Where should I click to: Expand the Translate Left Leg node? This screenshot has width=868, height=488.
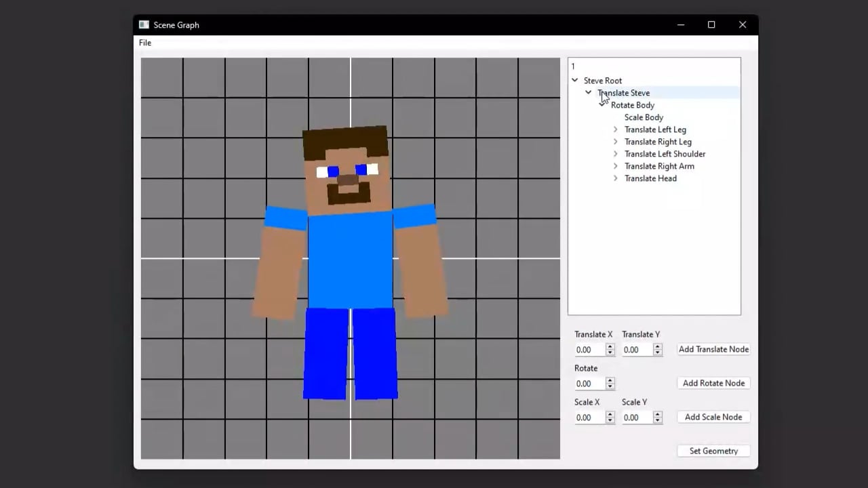pyautogui.click(x=616, y=129)
